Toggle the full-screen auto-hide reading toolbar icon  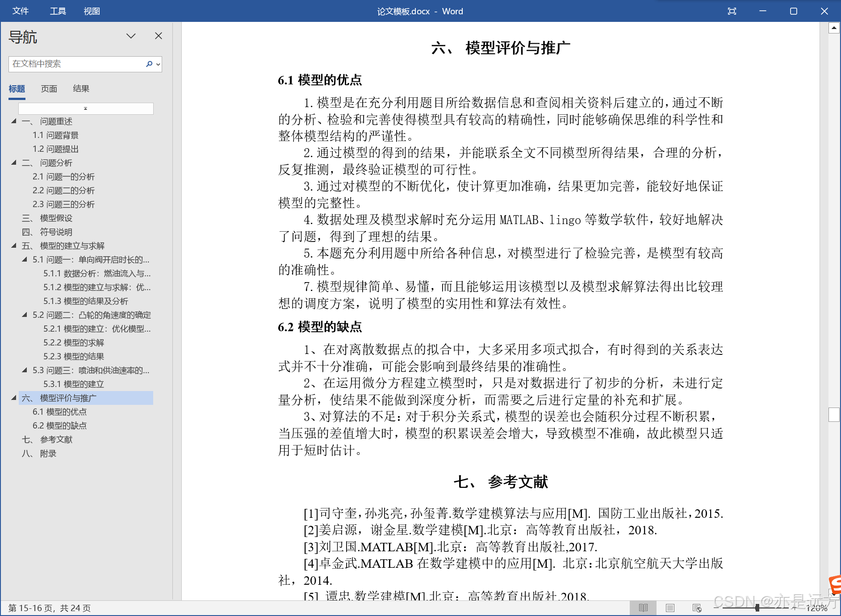pos(732,11)
